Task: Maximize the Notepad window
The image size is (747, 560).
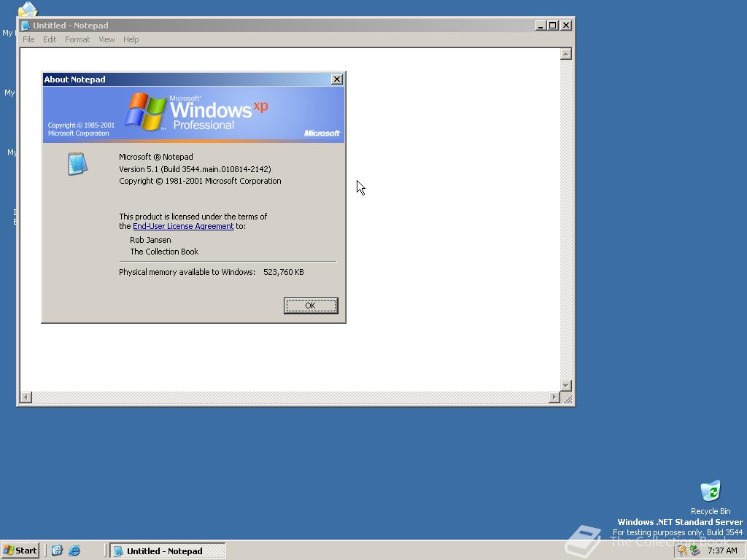Action: [x=553, y=26]
